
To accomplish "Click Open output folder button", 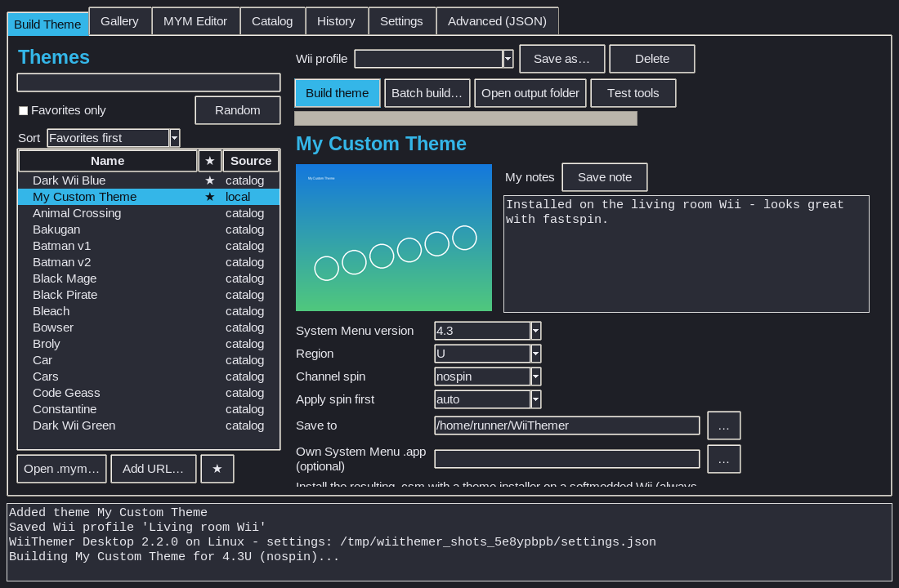I will (x=530, y=93).
